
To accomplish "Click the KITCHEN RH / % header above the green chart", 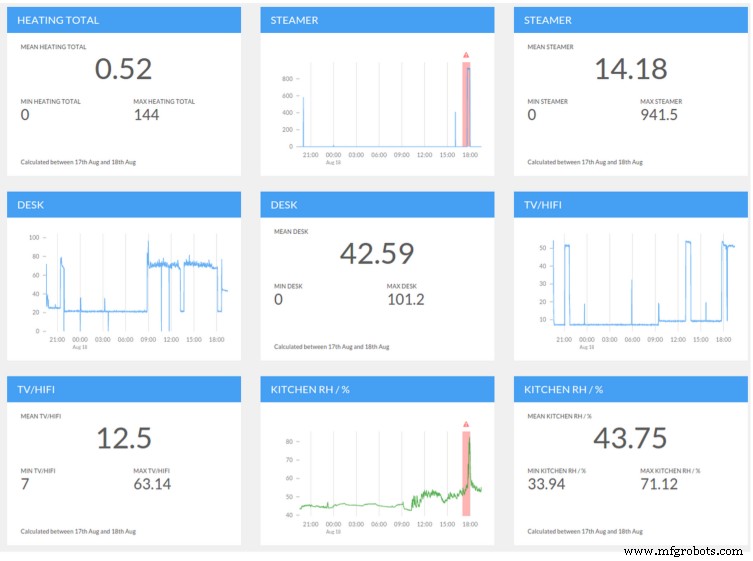I will point(377,389).
